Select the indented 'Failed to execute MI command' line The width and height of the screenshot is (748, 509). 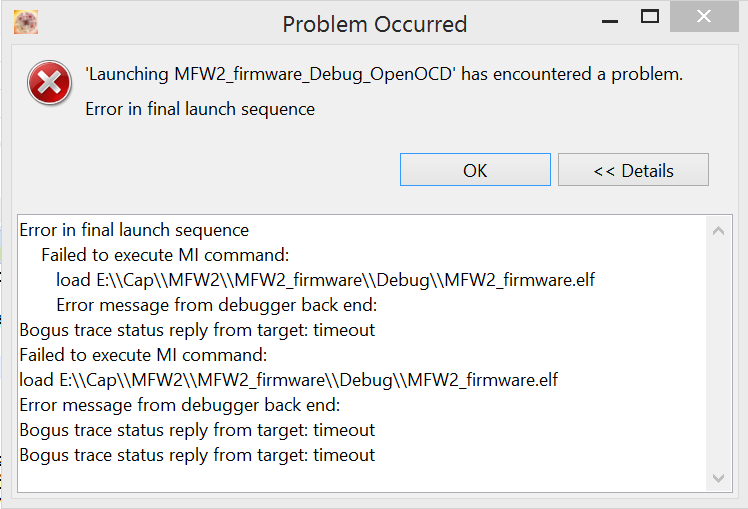[x=165, y=255]
